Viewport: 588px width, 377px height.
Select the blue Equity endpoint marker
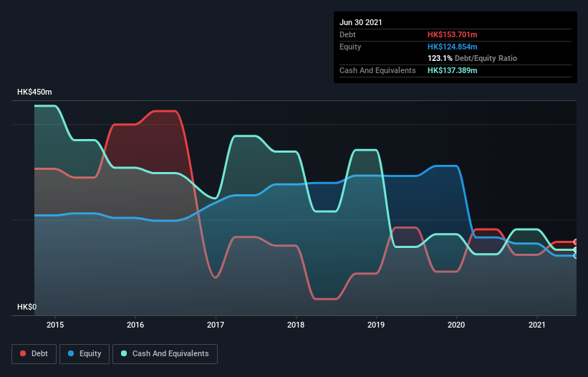point(576,256)
